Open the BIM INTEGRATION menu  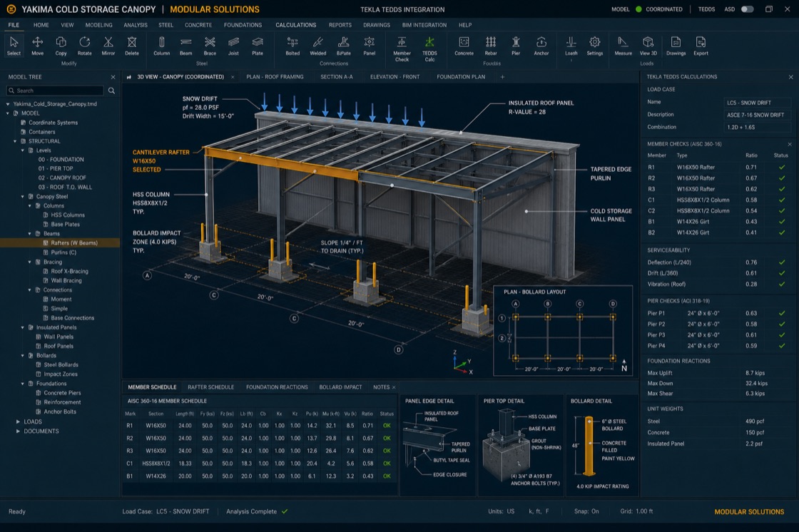pos(424,25)
